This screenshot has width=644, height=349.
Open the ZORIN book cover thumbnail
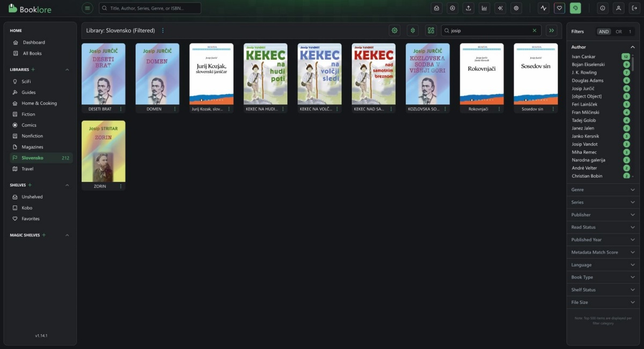click(x=103, y=151)
